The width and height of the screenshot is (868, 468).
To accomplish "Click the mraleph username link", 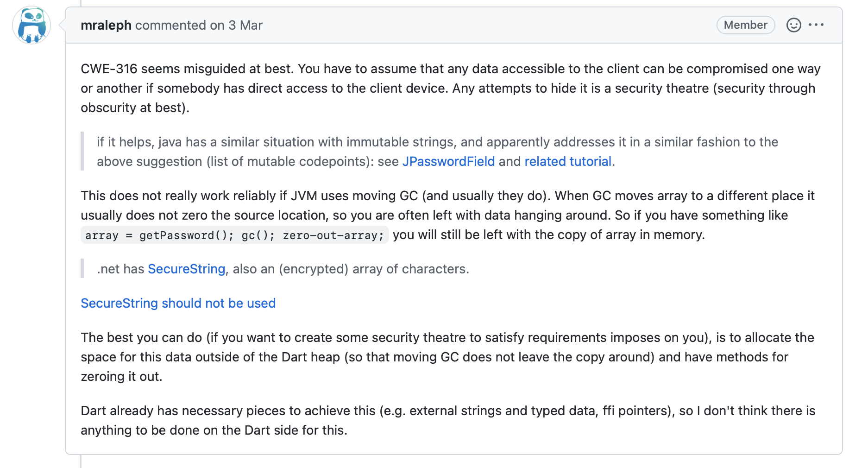I will click(106, 25).
